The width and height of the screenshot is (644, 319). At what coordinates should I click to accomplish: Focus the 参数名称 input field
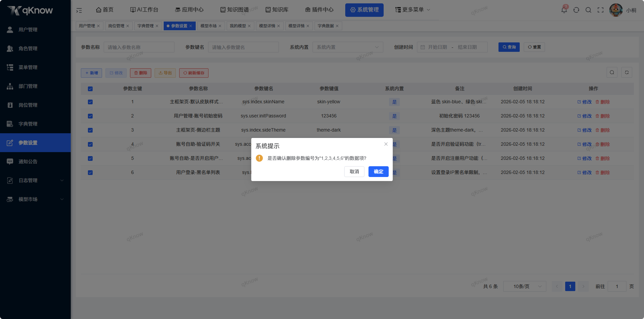[139, 47]
